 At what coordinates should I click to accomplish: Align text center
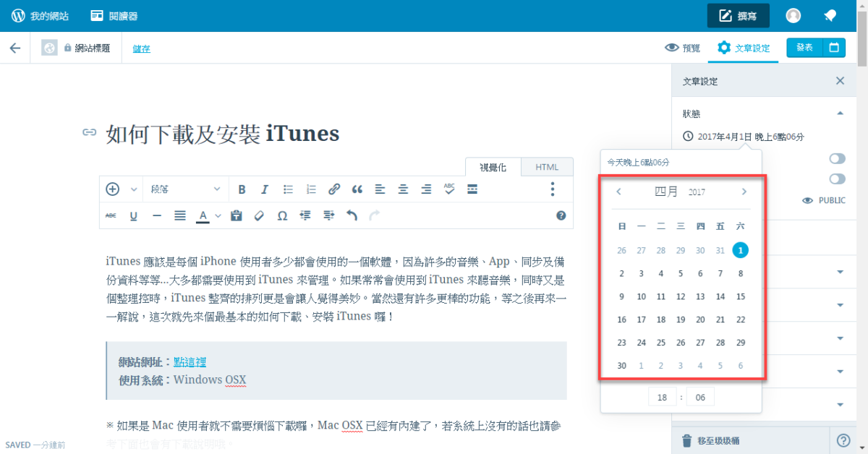[x=403, y=189]
